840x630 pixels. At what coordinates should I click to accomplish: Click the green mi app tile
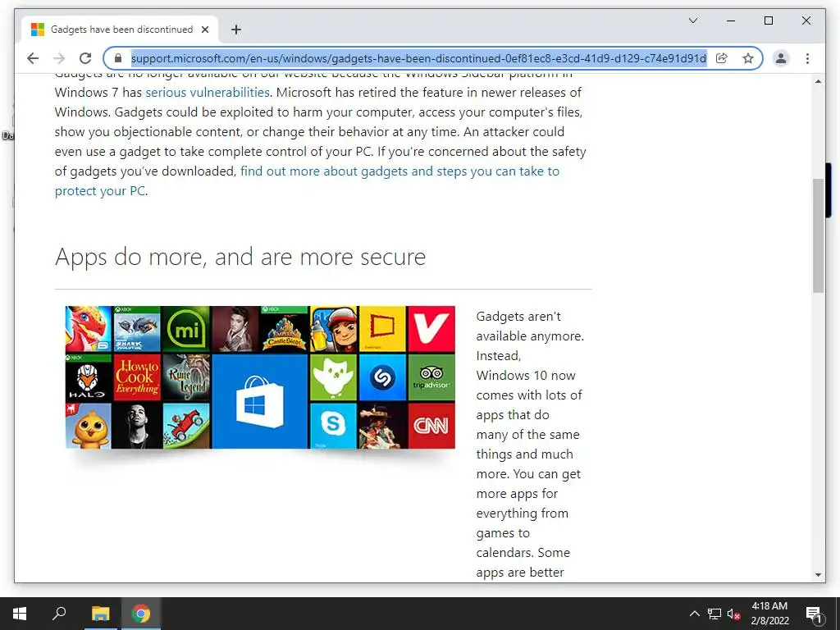186,329
